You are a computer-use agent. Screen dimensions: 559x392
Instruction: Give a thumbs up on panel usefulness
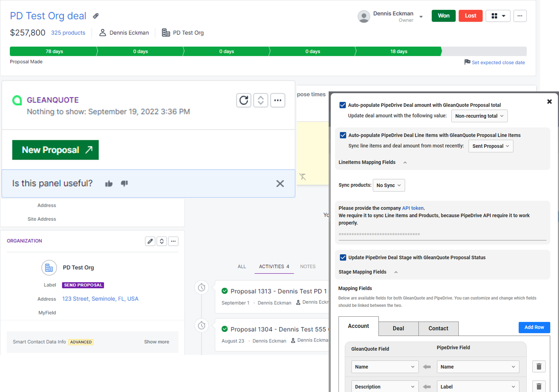pyautogui.click(x=109, y=184)
